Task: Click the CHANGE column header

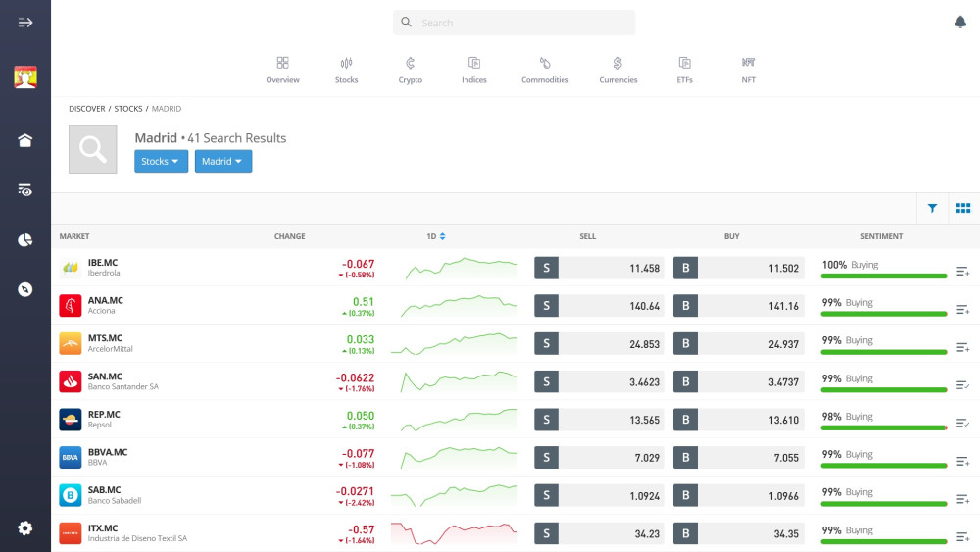Action: click(x=289, y=236)
